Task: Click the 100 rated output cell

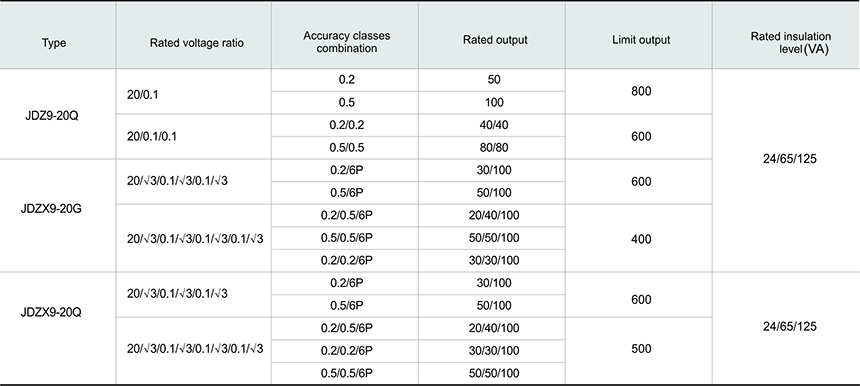Action: (x=494, y=103)
